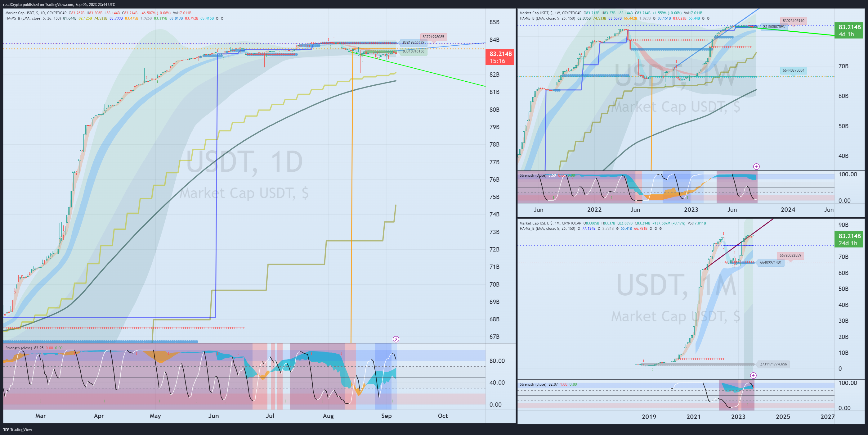Select red price label 83.214B 15:16
The height and width of the screenshot is (435, 868).
(x=500, y=57)
